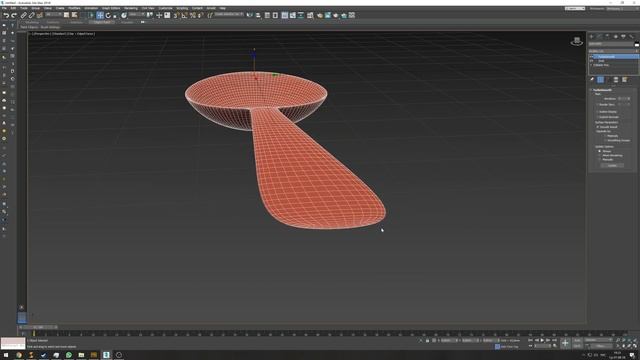
Task: Switch to the Freeform ribbon tab
Action: [x=53, y=22]
